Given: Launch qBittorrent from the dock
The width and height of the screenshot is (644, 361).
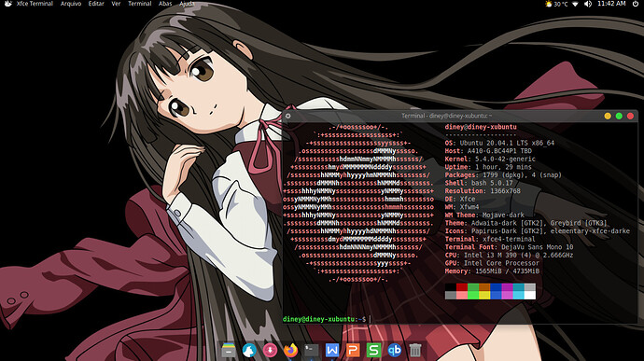Looking at the screenshot, I should point(394,350).
